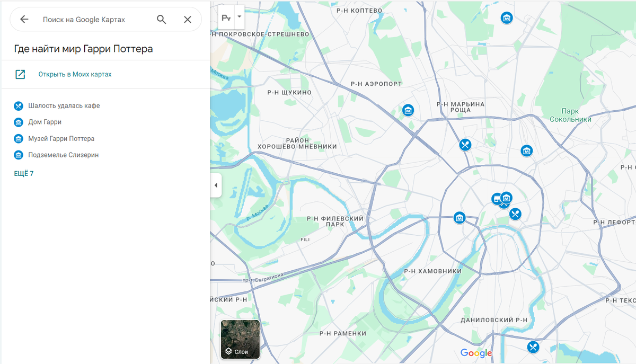Click museum marker below Р-Н АЭРОПОРТ
This screenshot has height=364, width=636.
(x=408, y=110)
